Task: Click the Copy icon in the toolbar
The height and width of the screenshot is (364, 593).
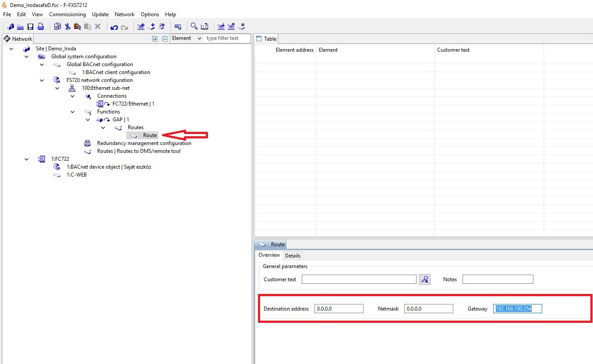Action: 57,27
